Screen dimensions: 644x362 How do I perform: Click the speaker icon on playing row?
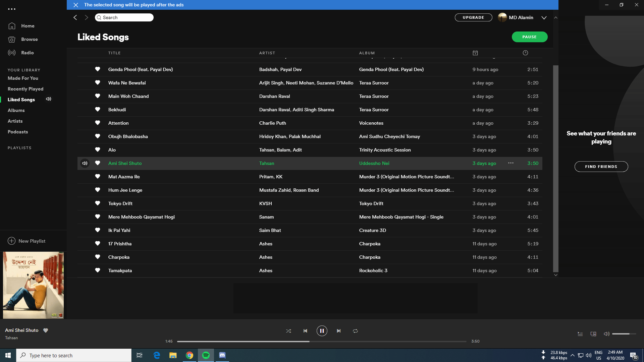point(85,163)
